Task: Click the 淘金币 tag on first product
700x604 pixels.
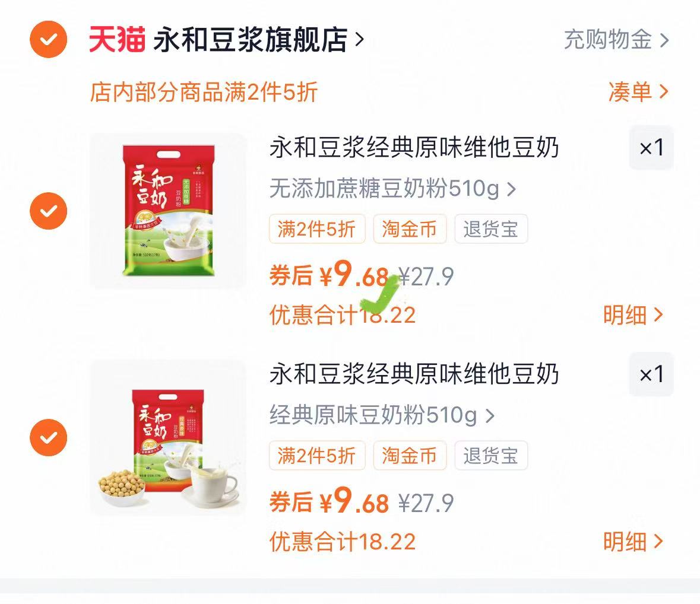Action: click(409, 230)
